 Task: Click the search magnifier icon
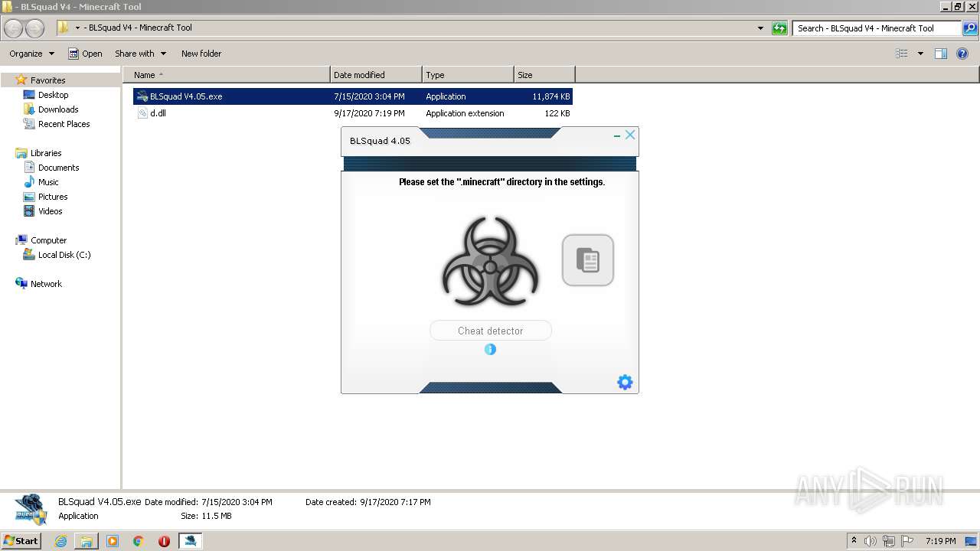[x=969, y=28]
